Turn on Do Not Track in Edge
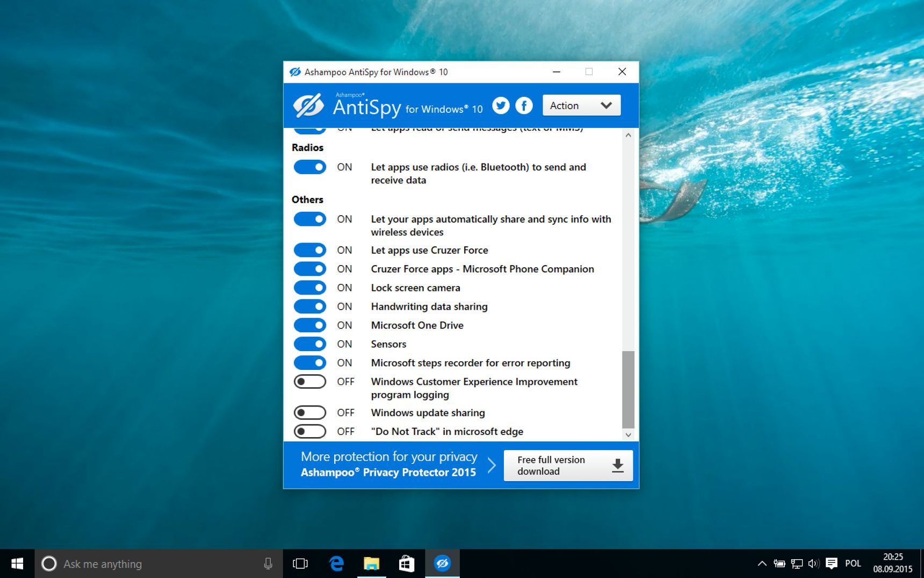This screenshot has height=578, width=924. [x=310, y=432]
